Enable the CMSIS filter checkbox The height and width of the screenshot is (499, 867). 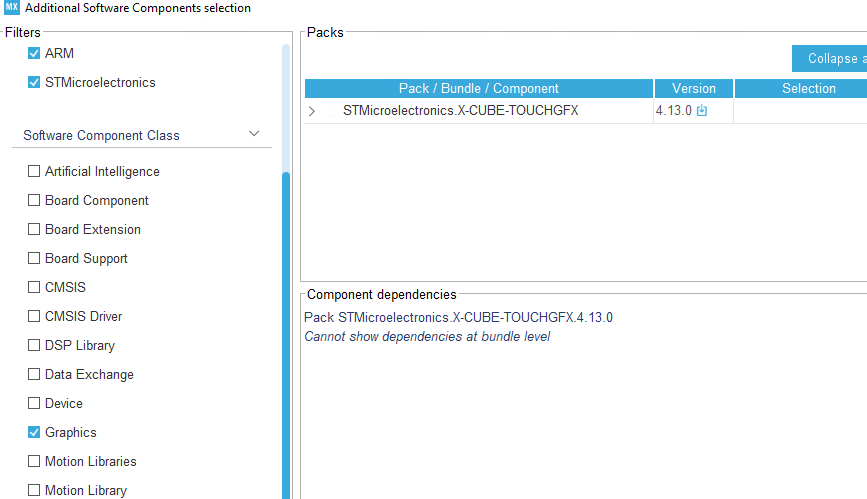[x=34, y=287]
